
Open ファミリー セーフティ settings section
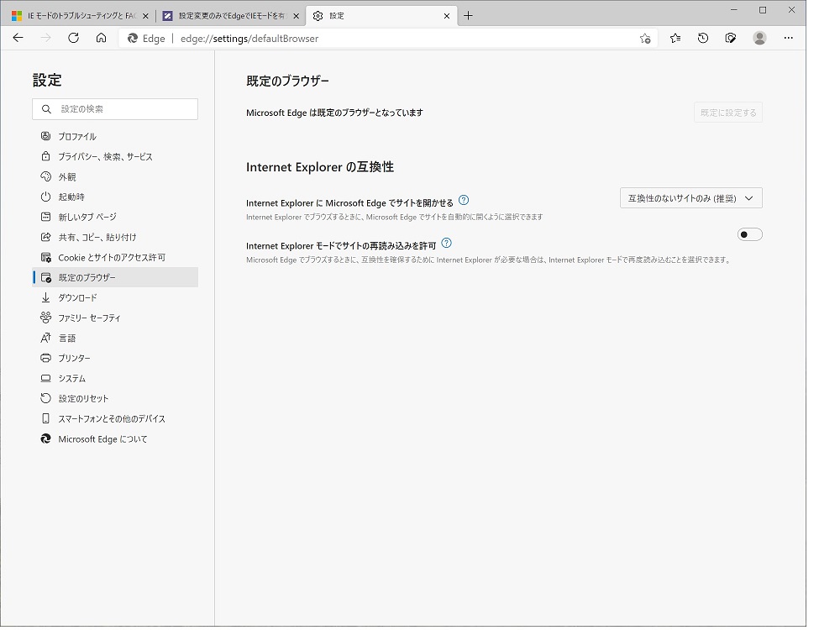[x=115, y=318]
